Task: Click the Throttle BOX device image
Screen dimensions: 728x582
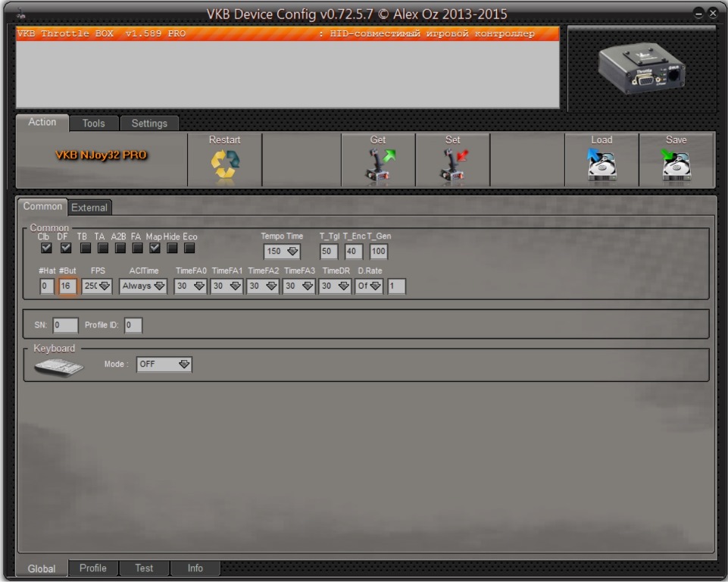Action: point(642,68)
